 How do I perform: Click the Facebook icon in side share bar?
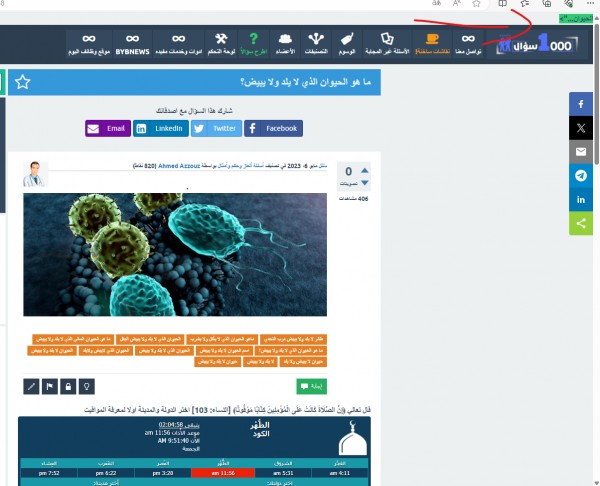point(581,104)
